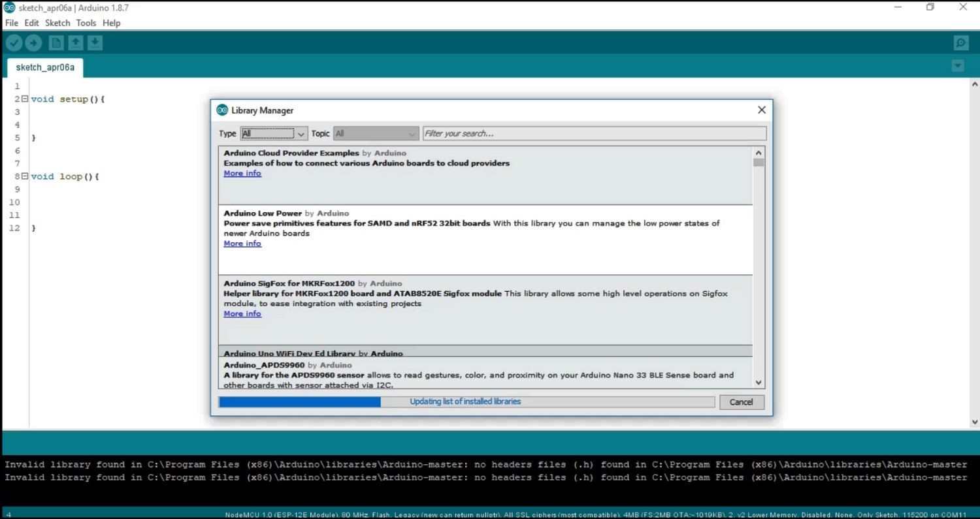The height and width of the screenshot is (519, 980).
Task: Open the Type dropdown in Library Manager
Action: click(x=274, y=134)
